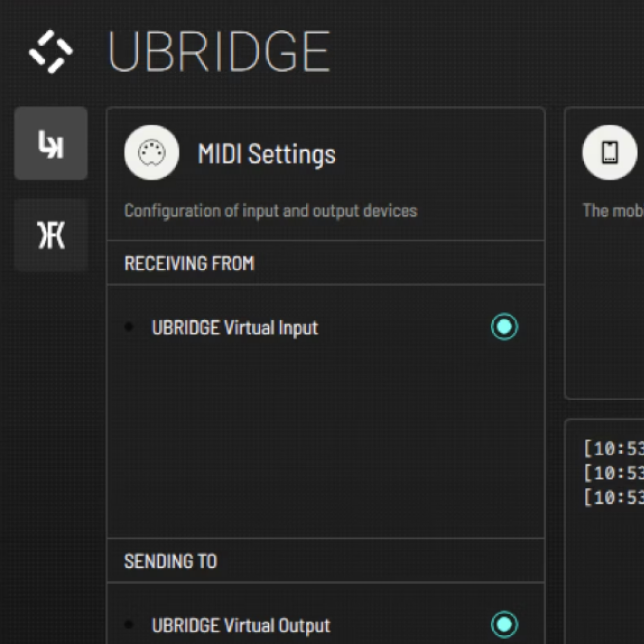Click the first log entry timestamp
This screenshot has width=644, height=644.
(x=614, y=448)
